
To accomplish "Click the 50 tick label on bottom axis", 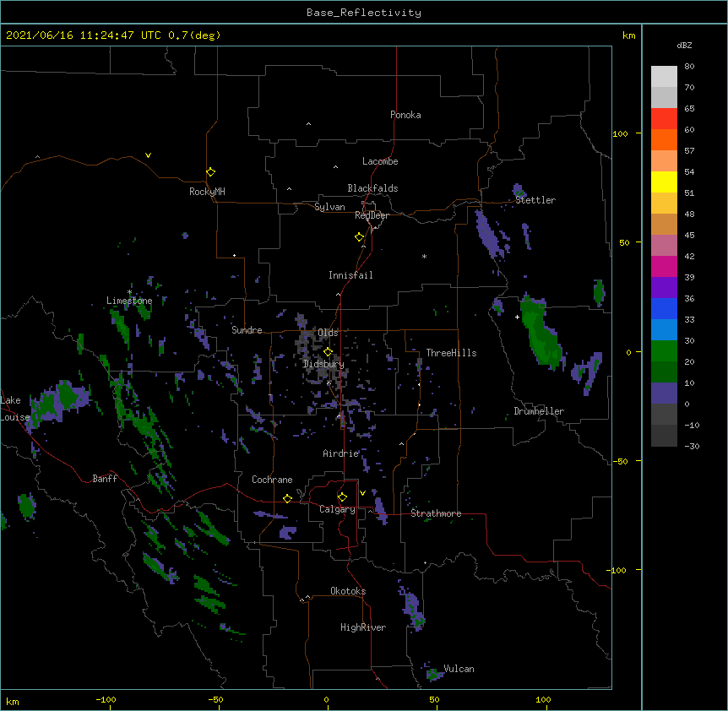I will coord(434,699).
